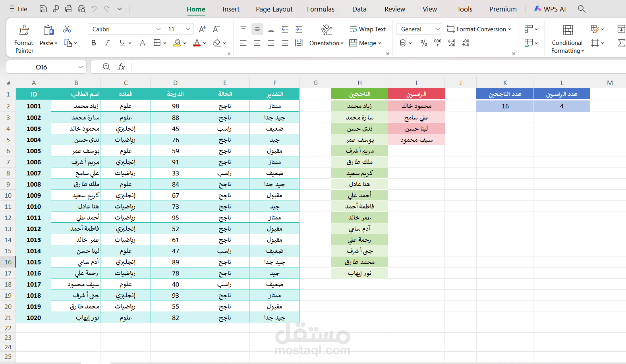Toggle Middle vertical alignment
This screenshot has height=364, width=626.
click(257, 29)
